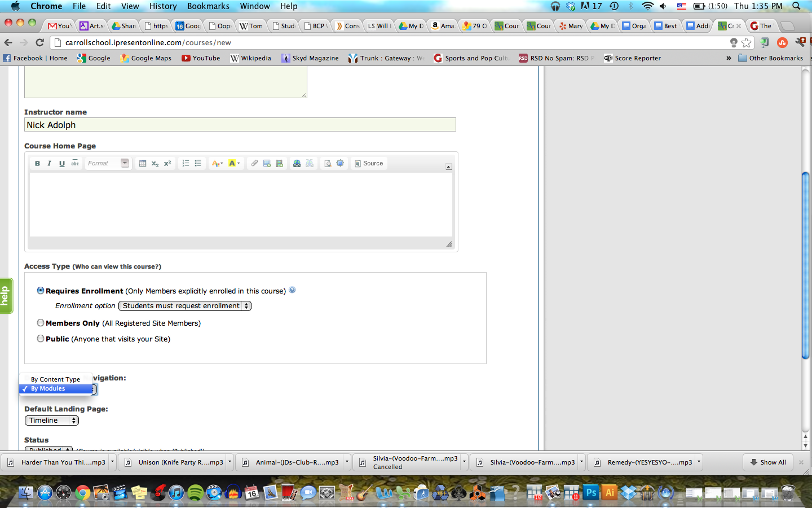This screenshot has width=812, height=508.
Task: Choose By Modules in navigation list
Action: tap(56, 389)
